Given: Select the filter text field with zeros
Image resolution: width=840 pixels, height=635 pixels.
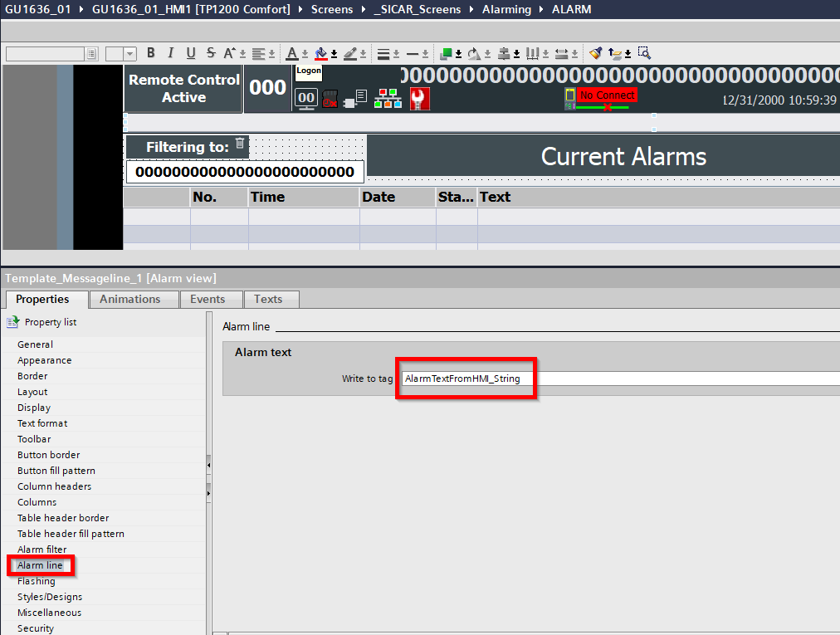Looking at the screenshot, I should point(246,172).
